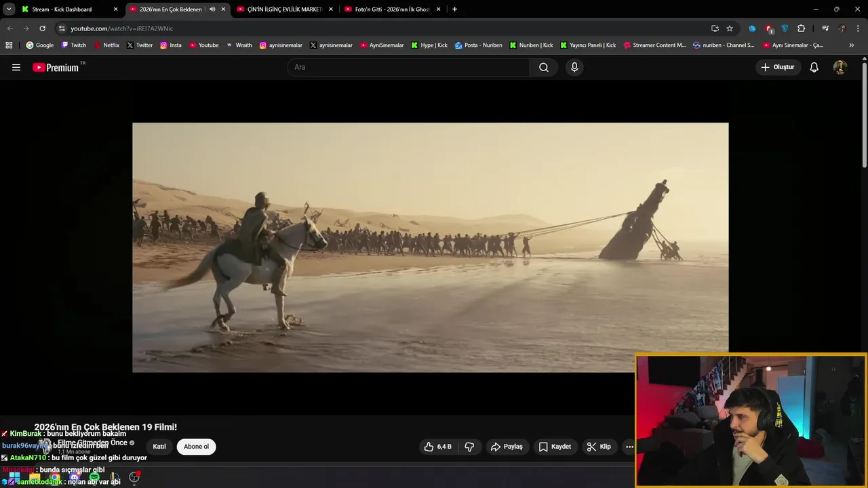
Task: Expand hidden bookmarks overflow chevron
Action: click(852, 45)
